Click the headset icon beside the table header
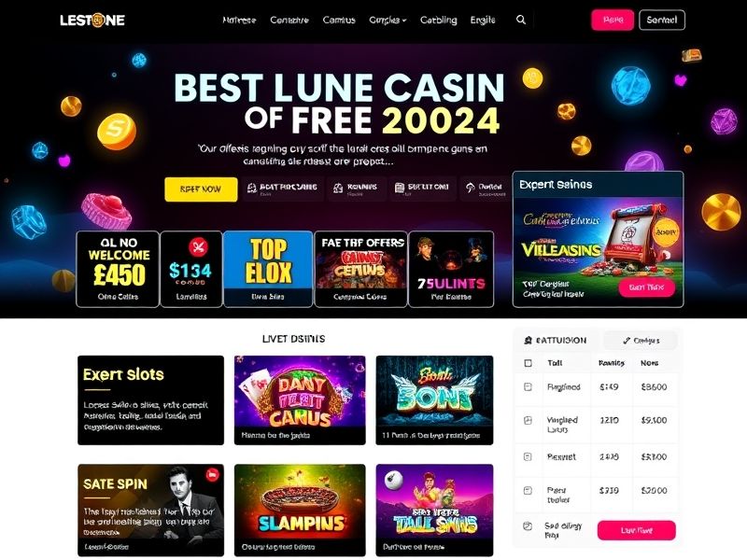The width and height of the screenshot is (747, 560). [x=528, y=341]
